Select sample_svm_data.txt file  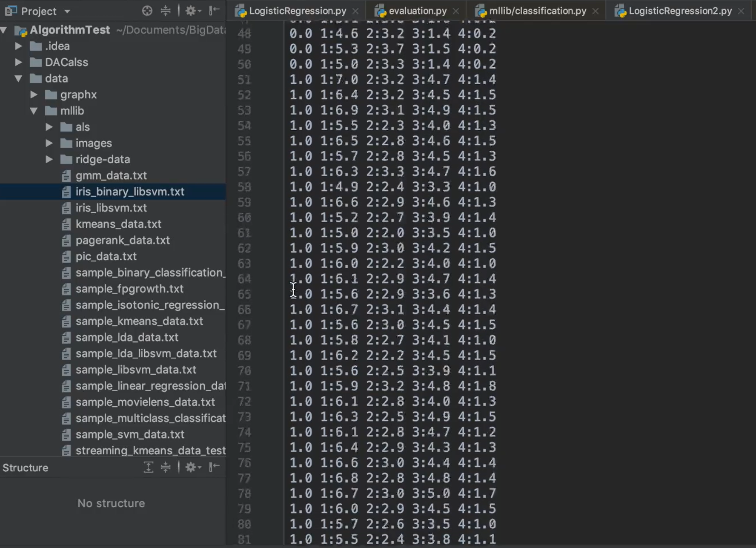[130, 434]
